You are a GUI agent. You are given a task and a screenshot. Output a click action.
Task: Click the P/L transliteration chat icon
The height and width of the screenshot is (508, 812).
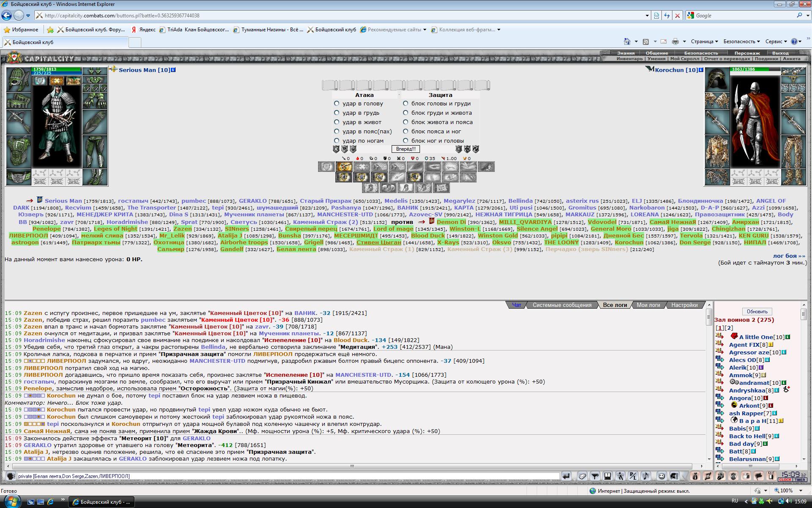coord(633,476)
